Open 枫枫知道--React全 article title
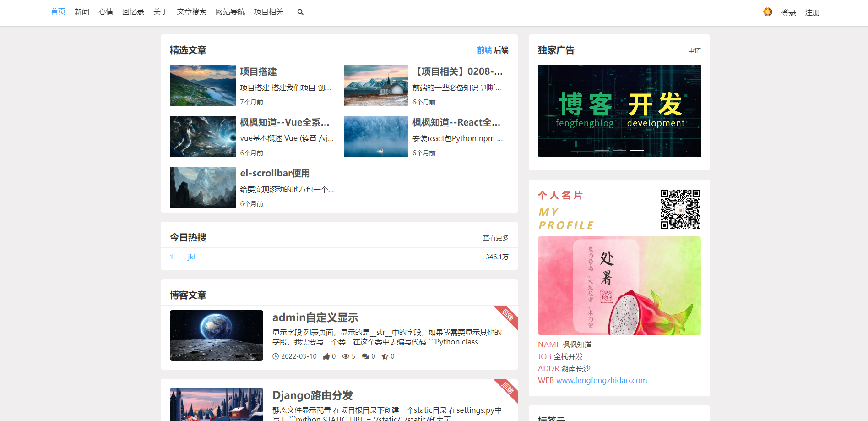 pyautogui.click(x=456, y=122)
